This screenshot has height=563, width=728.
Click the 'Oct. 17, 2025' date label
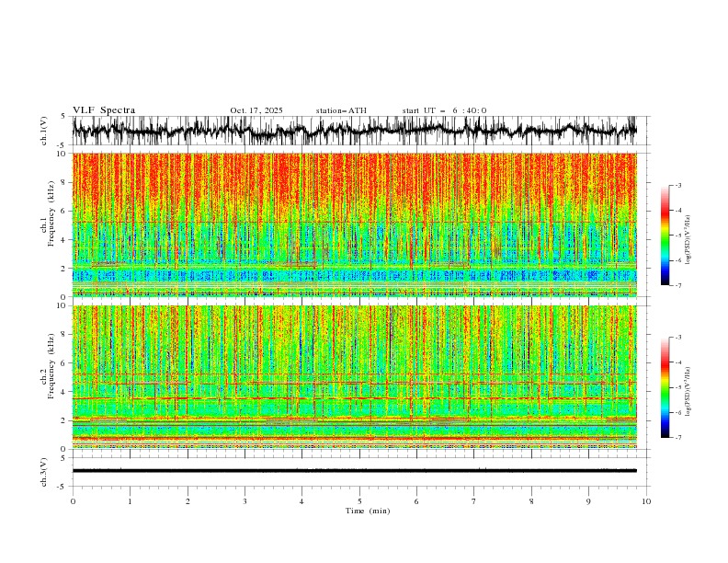pos(256,110)
